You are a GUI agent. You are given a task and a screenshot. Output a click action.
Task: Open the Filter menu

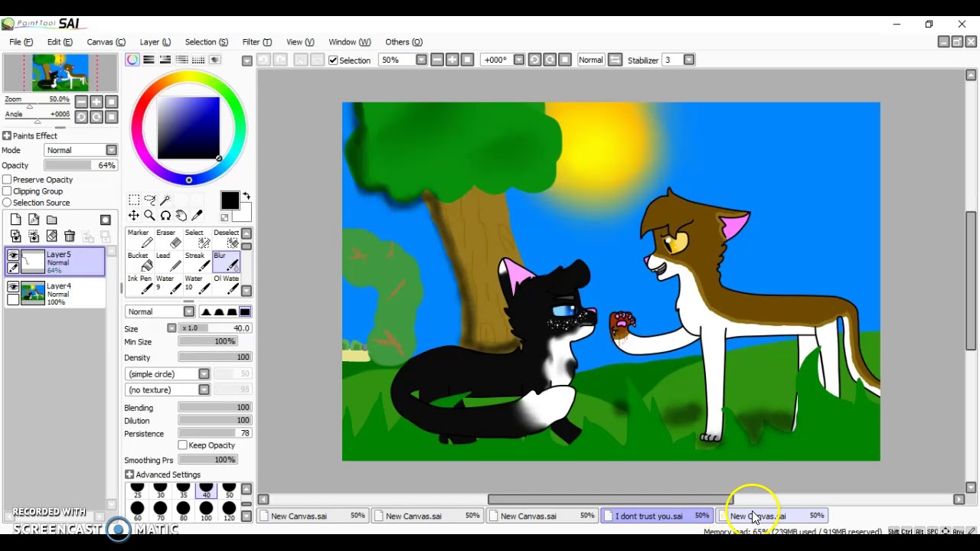click(257, 42)
